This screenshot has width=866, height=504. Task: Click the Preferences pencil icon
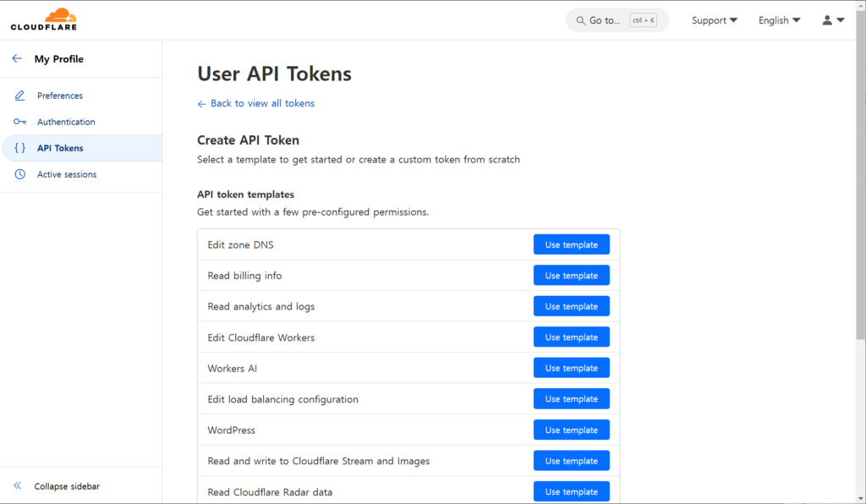(20, 96)
